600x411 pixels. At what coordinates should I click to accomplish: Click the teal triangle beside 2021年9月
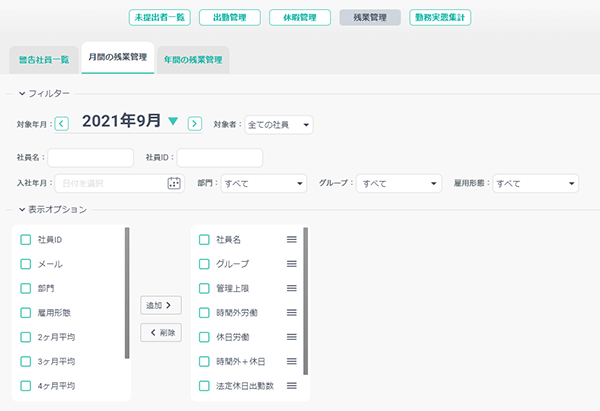pyautogui.click(x=173, y=122)
